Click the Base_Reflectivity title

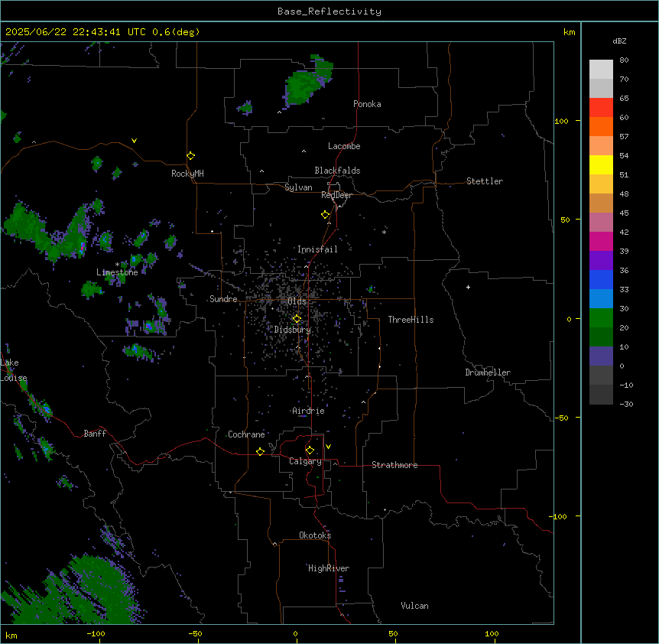click(329, 11)
